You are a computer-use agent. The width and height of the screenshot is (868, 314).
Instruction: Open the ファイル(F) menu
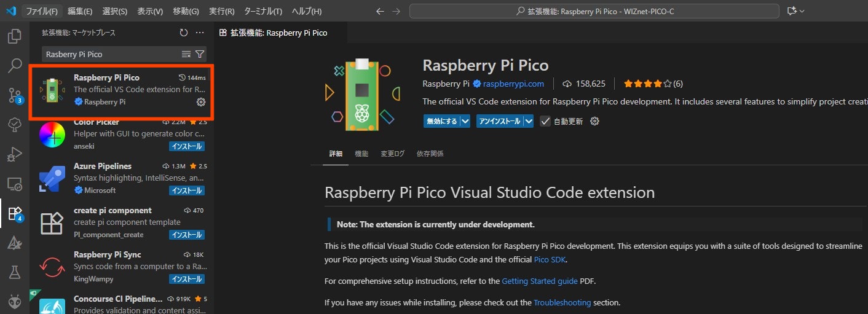pyautogui.click(x=42, y=11)
